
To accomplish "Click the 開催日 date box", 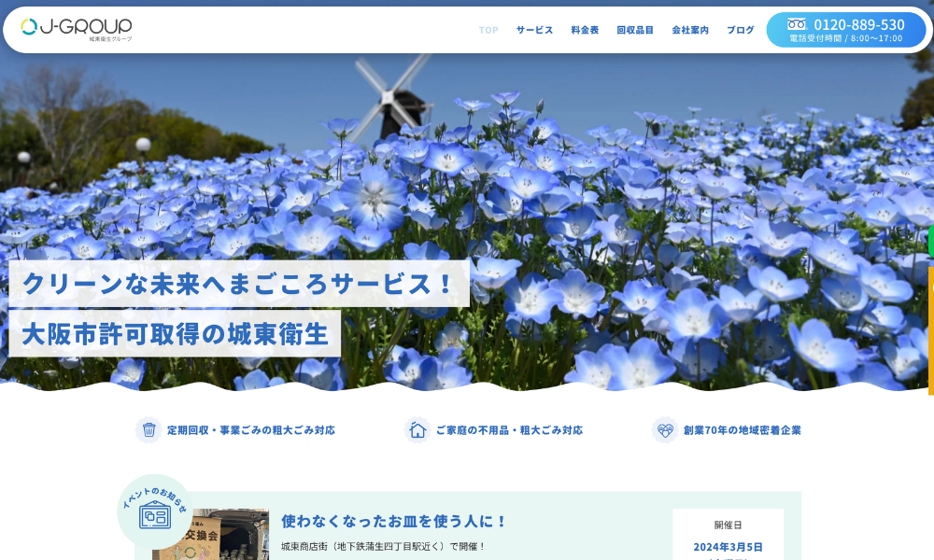I will (x=728, y=537).
